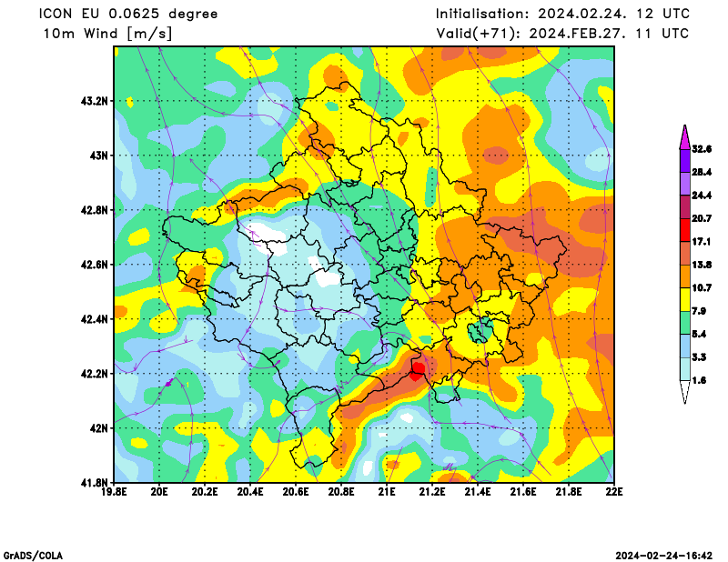The height and width of the screenshot is (562, 728).
Task: Click the 21.4E longitude label
Action: 478,491
